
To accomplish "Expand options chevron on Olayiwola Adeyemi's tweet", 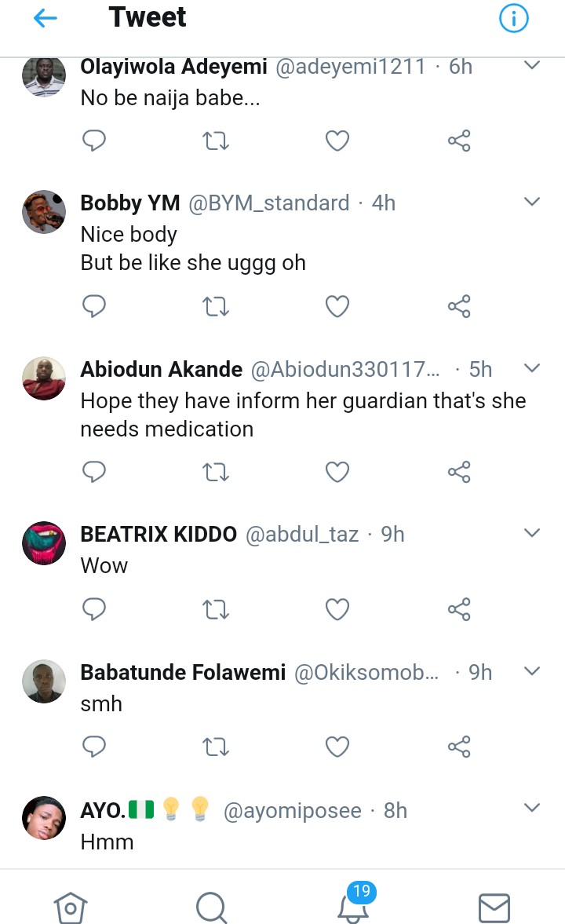I will pos(532,66).
